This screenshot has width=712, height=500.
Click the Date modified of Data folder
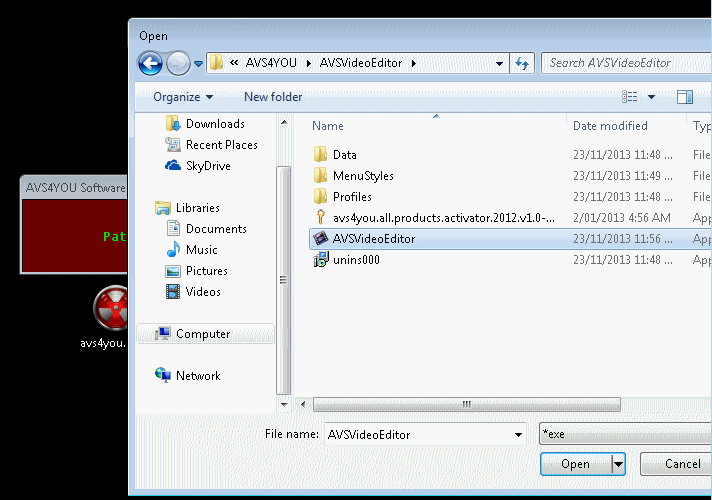point(623,155)
